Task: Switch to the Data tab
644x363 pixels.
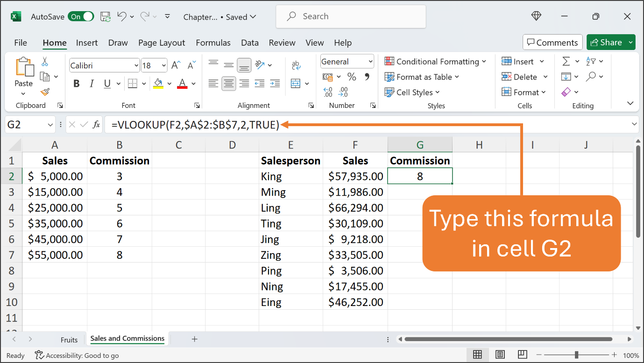Action: pos(250,43)
